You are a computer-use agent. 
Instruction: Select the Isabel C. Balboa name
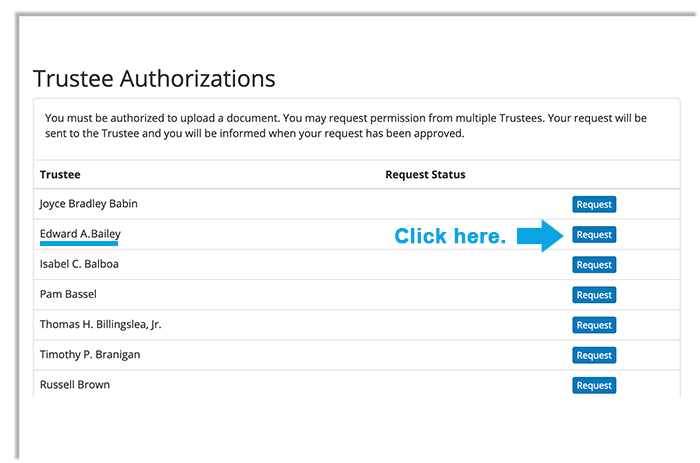(x=79, y=264)
